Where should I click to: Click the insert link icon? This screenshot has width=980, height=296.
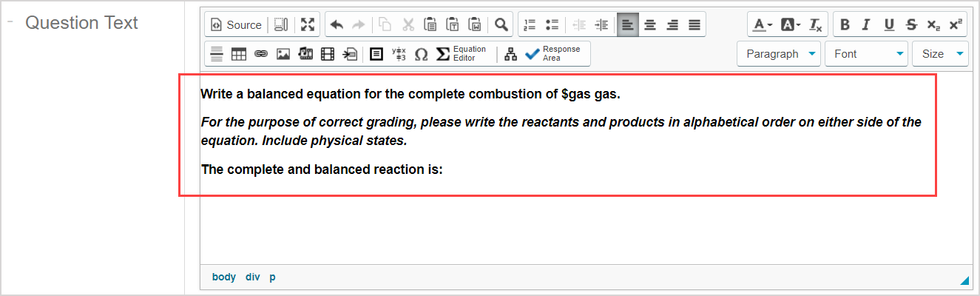click(x=260, y=54)
